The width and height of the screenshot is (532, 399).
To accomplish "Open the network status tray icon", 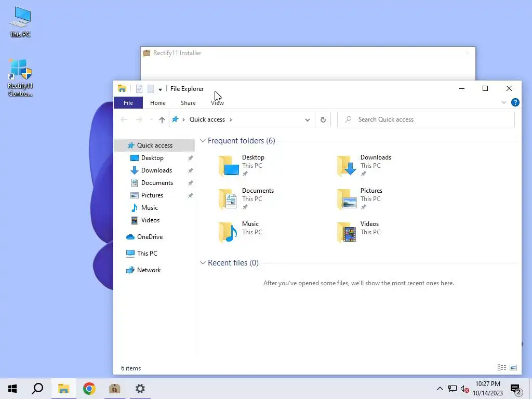I will pyautogui.click(x=453, y=389).
